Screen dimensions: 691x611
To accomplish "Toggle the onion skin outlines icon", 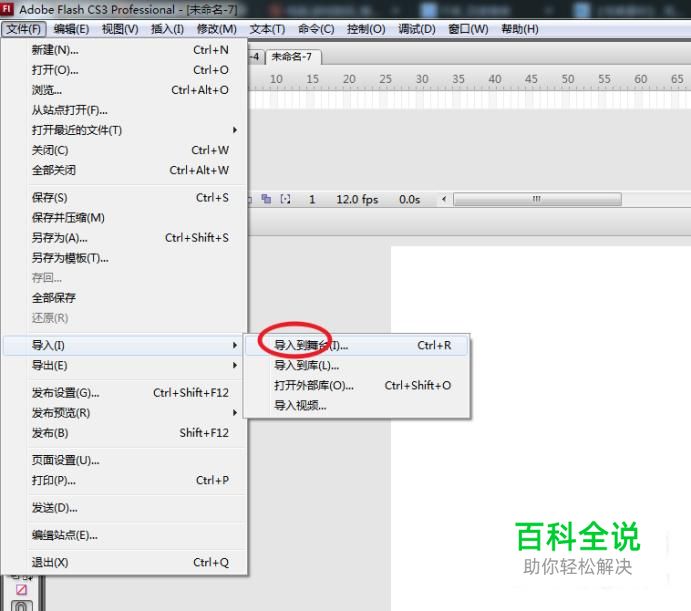I will (266, 199).
